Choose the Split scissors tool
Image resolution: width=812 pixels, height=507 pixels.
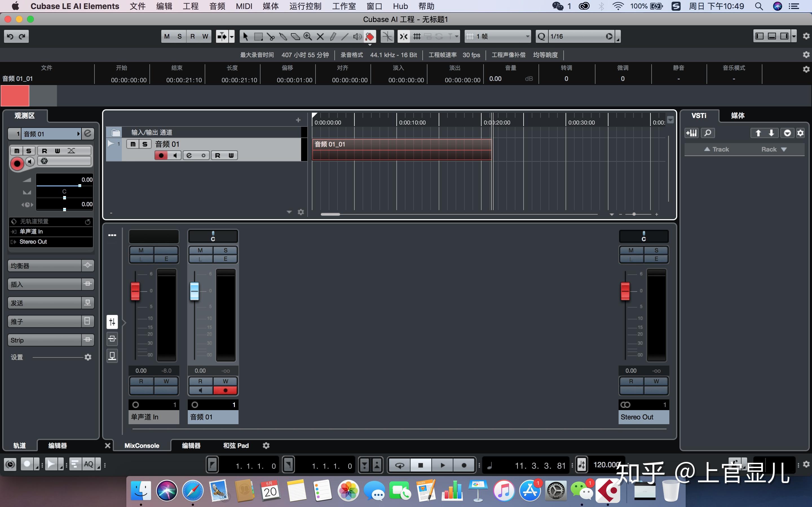click(x=271, y=36)
